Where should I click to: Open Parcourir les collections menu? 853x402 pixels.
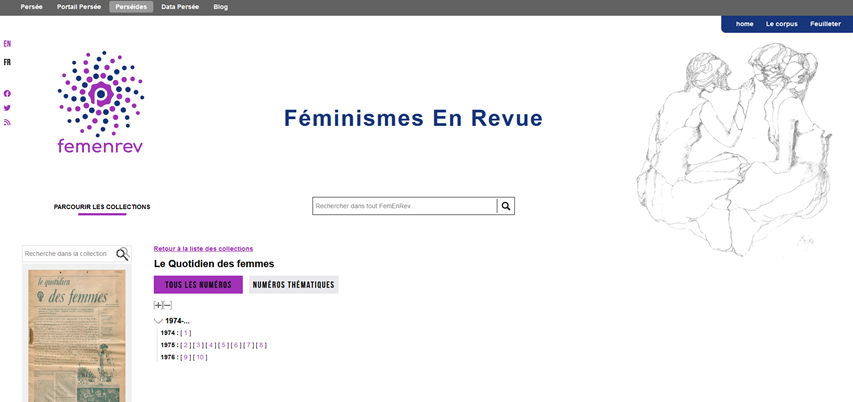click(102, 207)
